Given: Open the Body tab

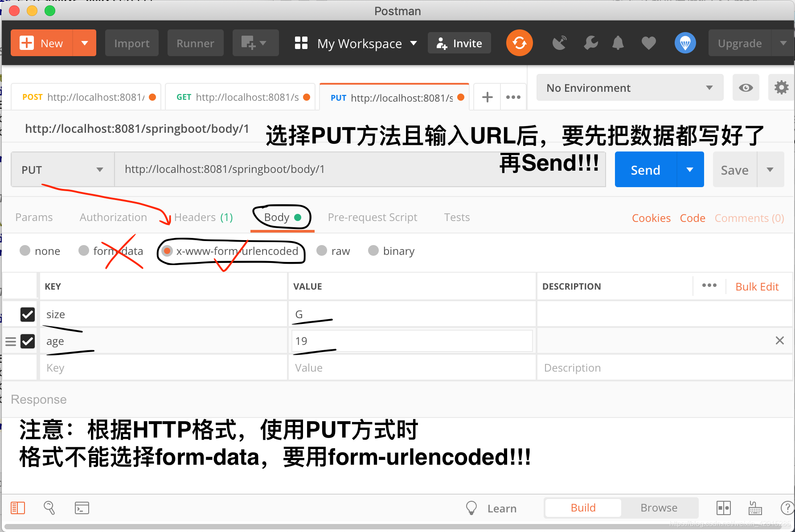Looking at the screenshot, I should tap(283, 217).
